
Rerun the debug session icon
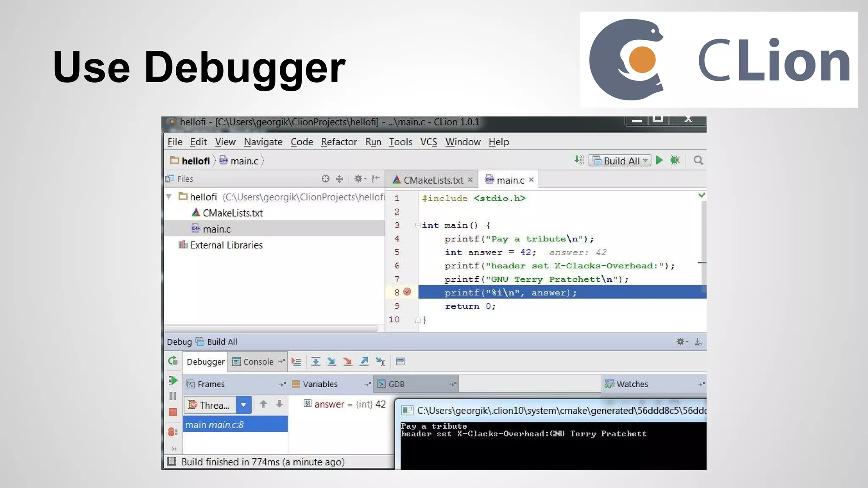173,361
